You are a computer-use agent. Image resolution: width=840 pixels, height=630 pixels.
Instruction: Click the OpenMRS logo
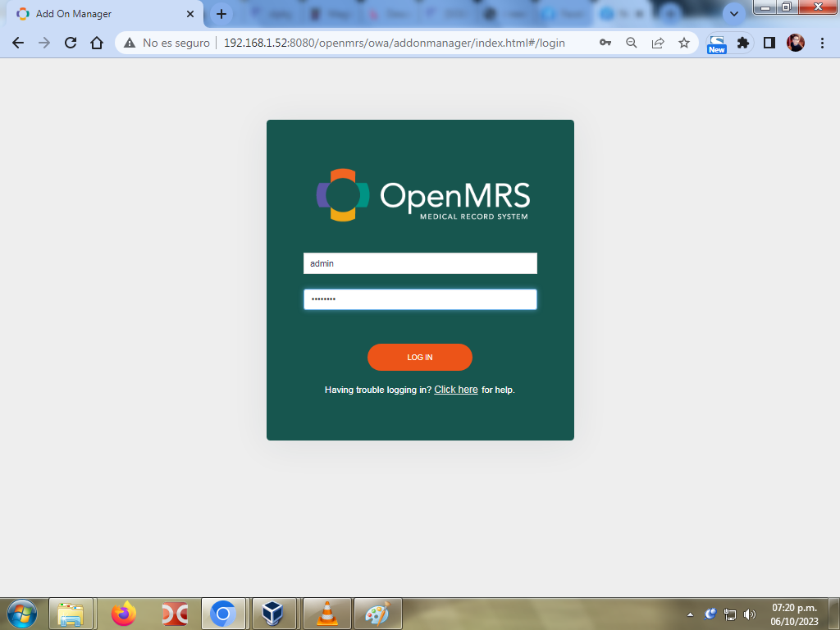422,195
